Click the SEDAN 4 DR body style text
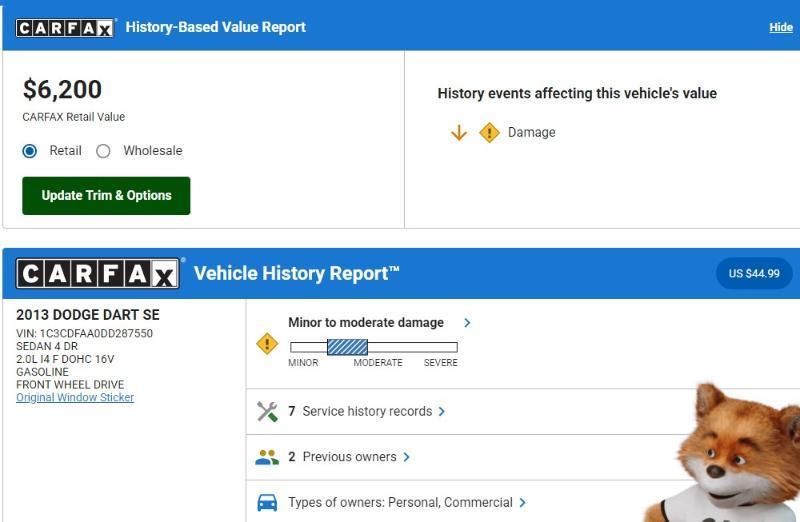The image size is (800, 522). coord(47,346)
